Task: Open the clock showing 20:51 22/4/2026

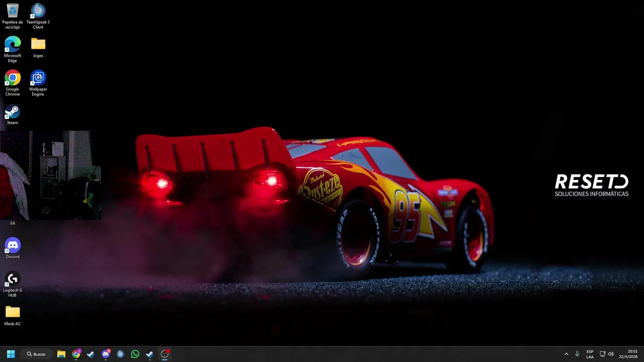Action: [x=628, y=354]
